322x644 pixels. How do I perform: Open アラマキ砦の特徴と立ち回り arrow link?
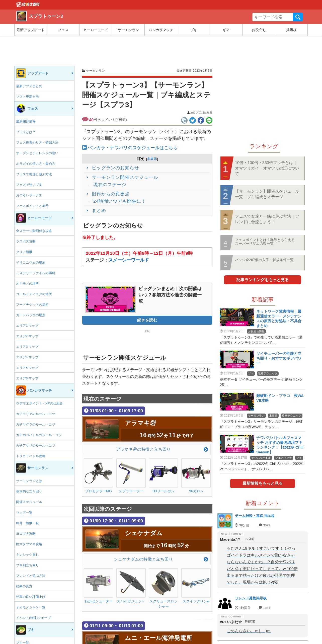click(x=206, y=449)
